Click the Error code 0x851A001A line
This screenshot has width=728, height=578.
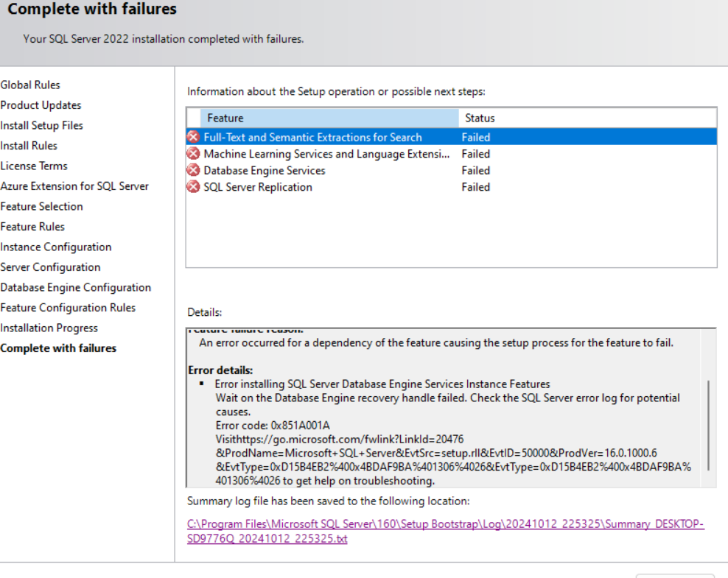(x=273, y=426)
